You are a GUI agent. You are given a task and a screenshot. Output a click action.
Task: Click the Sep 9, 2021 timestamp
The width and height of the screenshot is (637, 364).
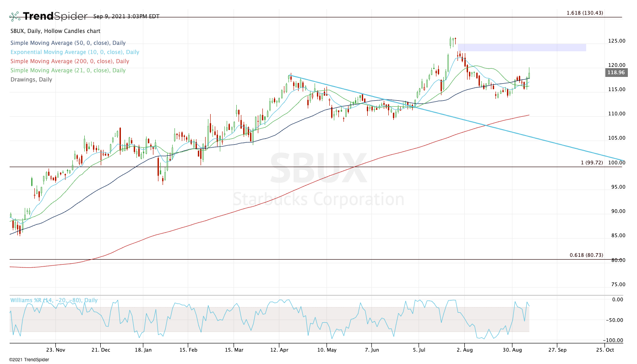point(126,16)
